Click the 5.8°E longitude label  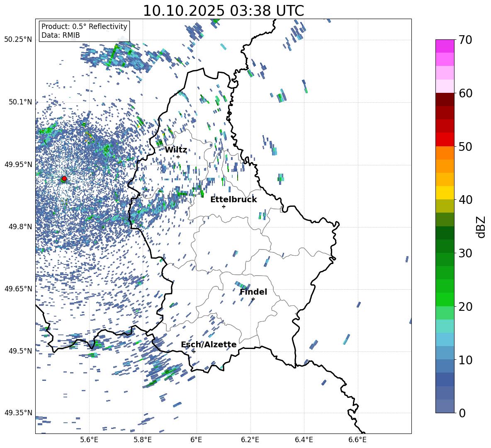[143, 440]
